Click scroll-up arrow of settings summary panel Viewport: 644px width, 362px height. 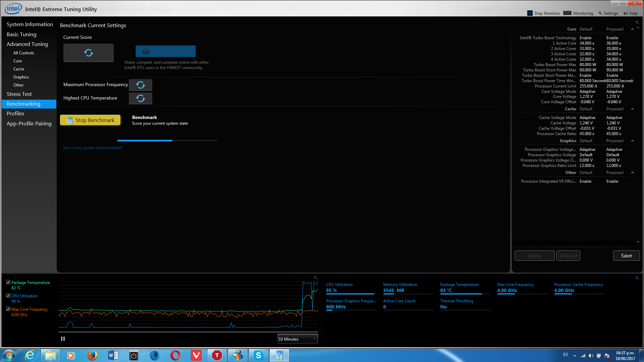(x=638, y=28)
